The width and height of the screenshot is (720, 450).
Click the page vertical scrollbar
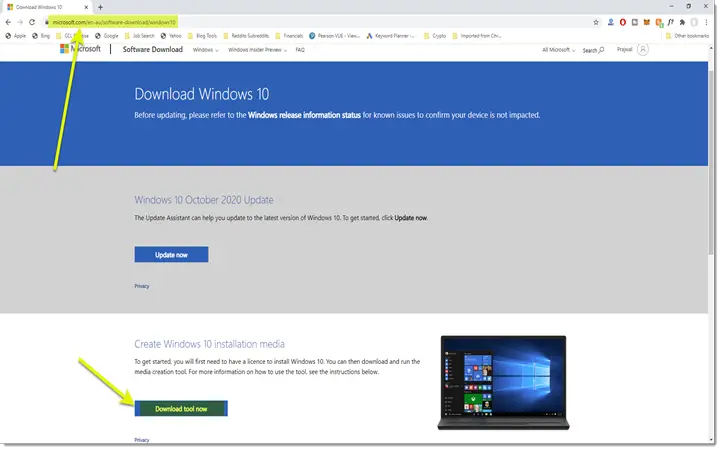point(711,161)
